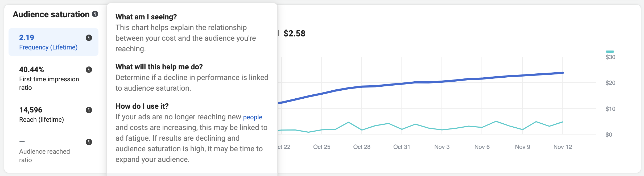
Task: Open info icon for Frequency (Lifetime)
Action: [x=89, y=38]
